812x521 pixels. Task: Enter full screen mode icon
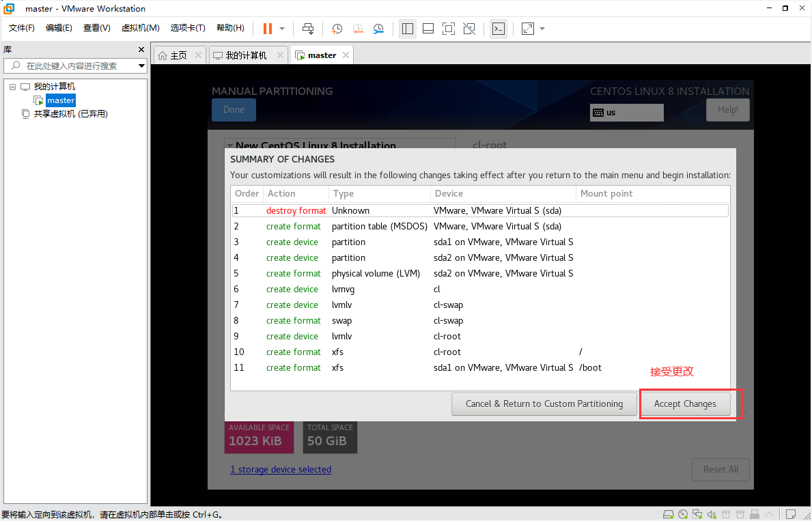coord(449,29)
